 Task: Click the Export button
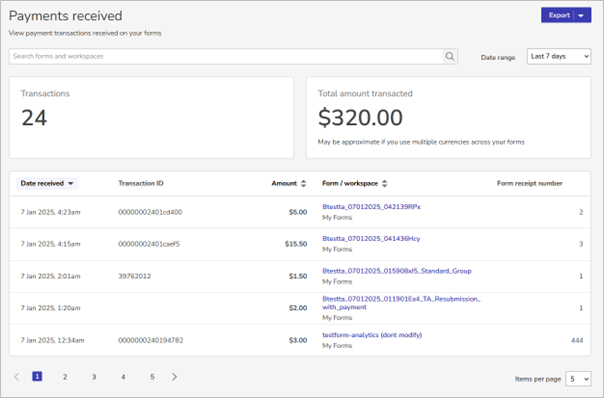tap(559, 15)
